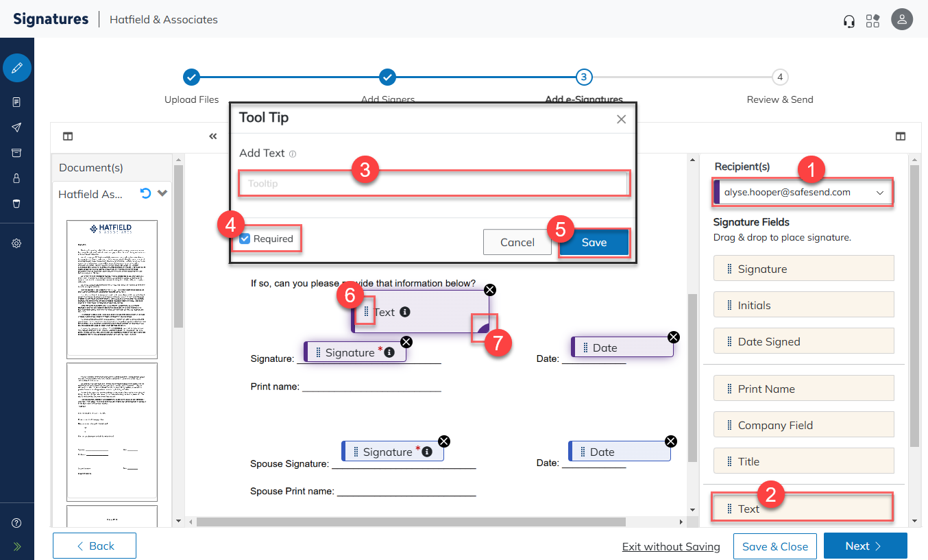This screenshot has height=560, width=928.
Task: Remove the purple Date field
Action: click(x=674, y=337)
